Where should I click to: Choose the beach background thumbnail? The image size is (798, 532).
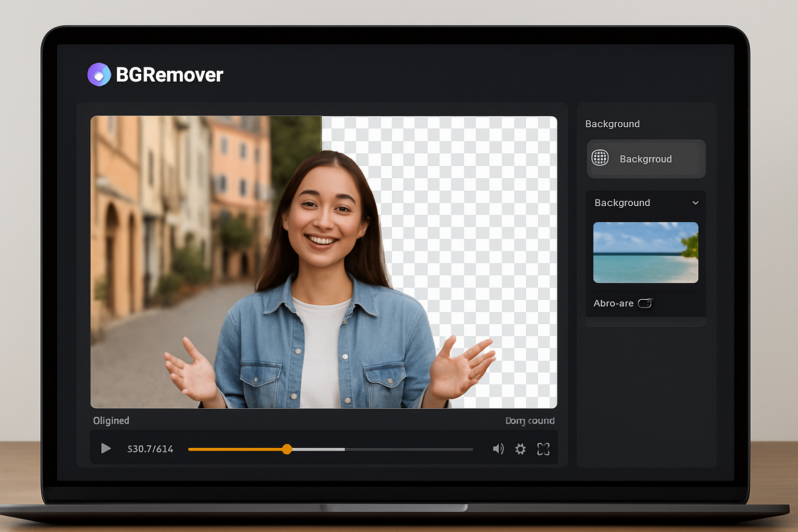pos(646,252)
